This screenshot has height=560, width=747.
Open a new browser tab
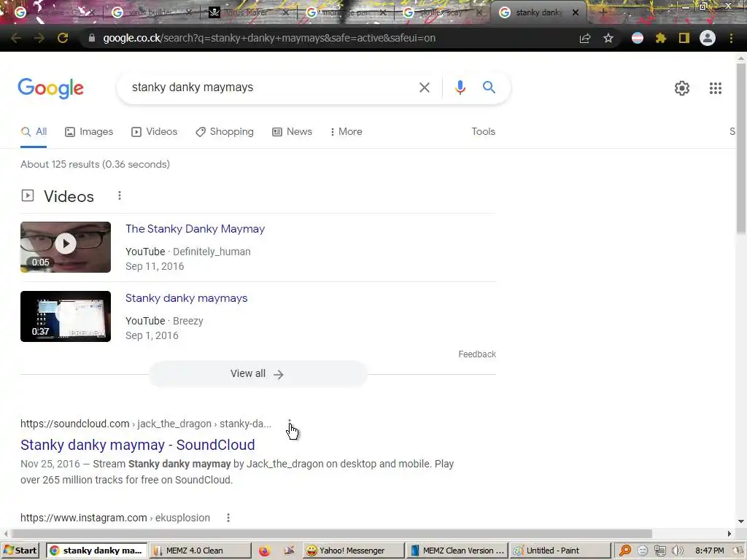coord(603,12)
